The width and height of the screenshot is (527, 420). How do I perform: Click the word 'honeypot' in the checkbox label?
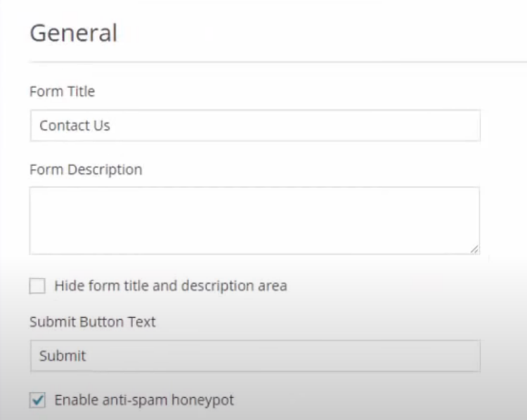[x=206, y=401]
